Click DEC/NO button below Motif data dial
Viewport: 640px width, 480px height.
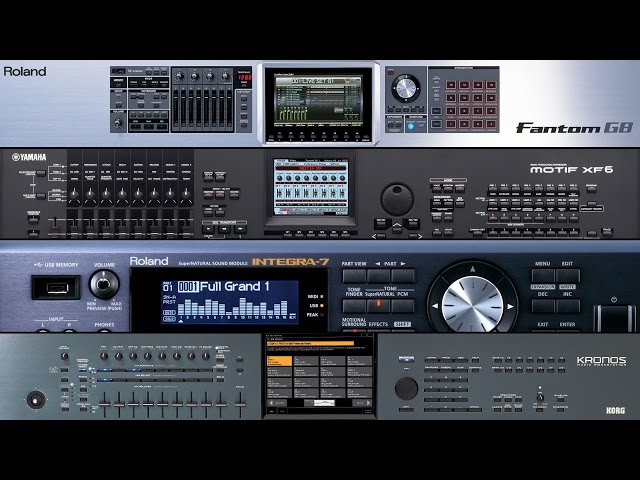pyautogui.click(x=381, y=223)
